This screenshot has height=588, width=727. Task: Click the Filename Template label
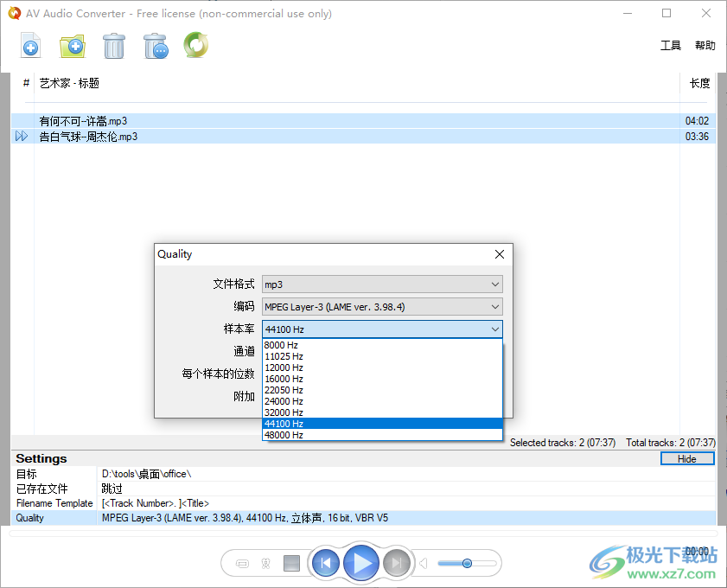pos(54,503)
